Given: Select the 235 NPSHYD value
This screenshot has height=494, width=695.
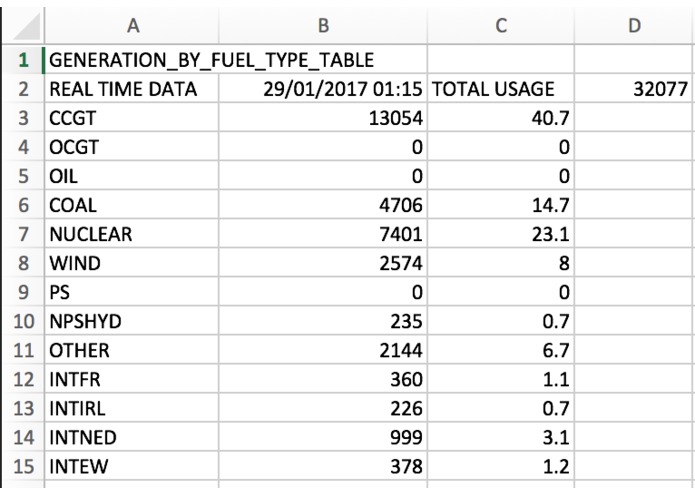Looking at the screenshot, I should coord(323,321).
